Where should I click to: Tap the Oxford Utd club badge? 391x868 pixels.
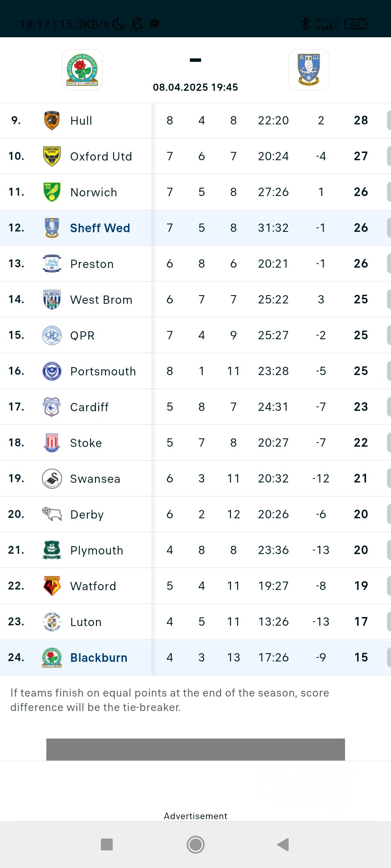(52, 156)
